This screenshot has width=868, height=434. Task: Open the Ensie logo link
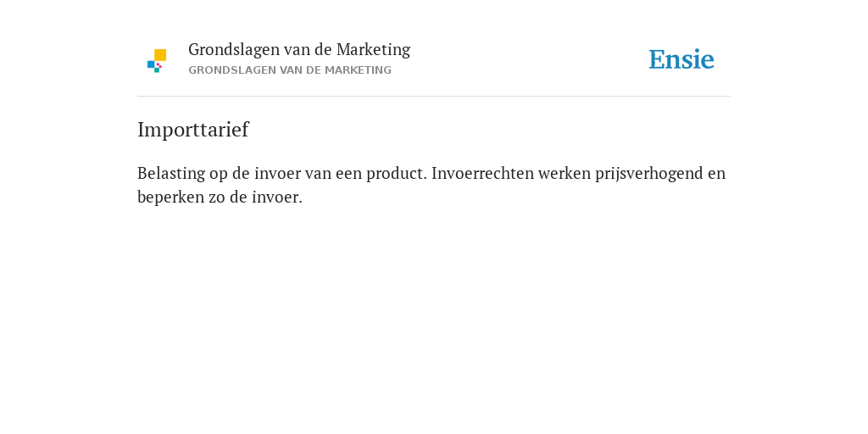(x=682, y=60)
